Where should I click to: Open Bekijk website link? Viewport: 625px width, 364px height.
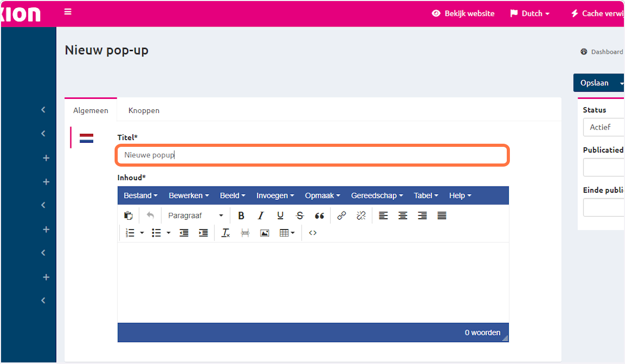coord(463,14)
